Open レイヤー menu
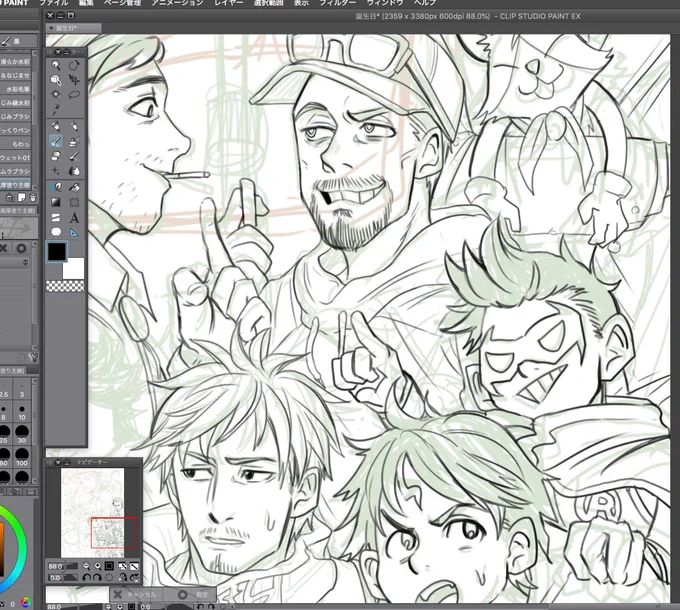This screenshot has width=680, height=610. click(x=228, y=3)
